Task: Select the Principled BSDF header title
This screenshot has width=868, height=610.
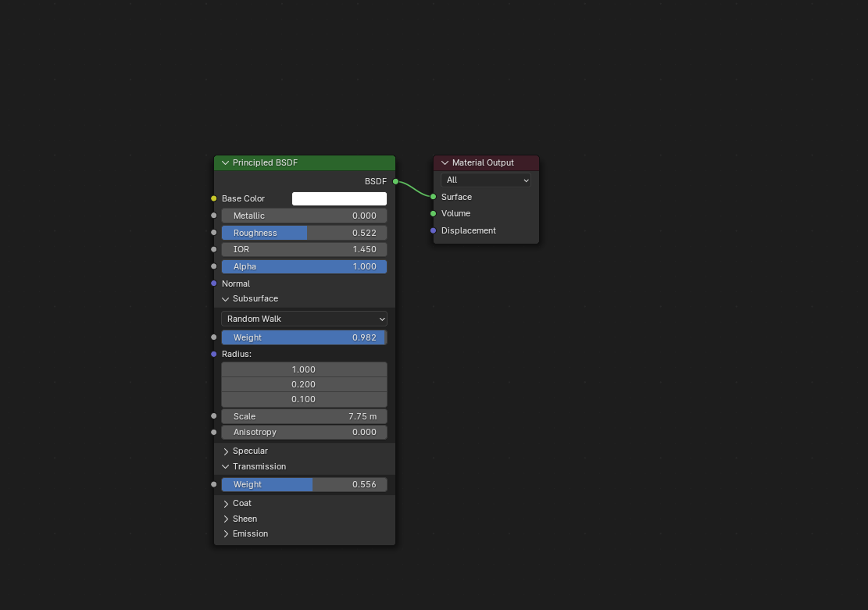Action: point(265,162)
